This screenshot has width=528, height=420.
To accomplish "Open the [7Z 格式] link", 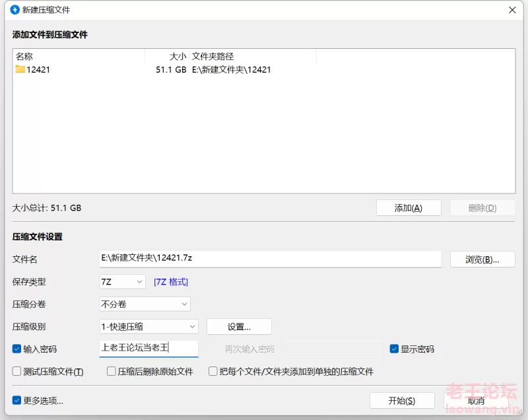I will [x=171, y=282].
